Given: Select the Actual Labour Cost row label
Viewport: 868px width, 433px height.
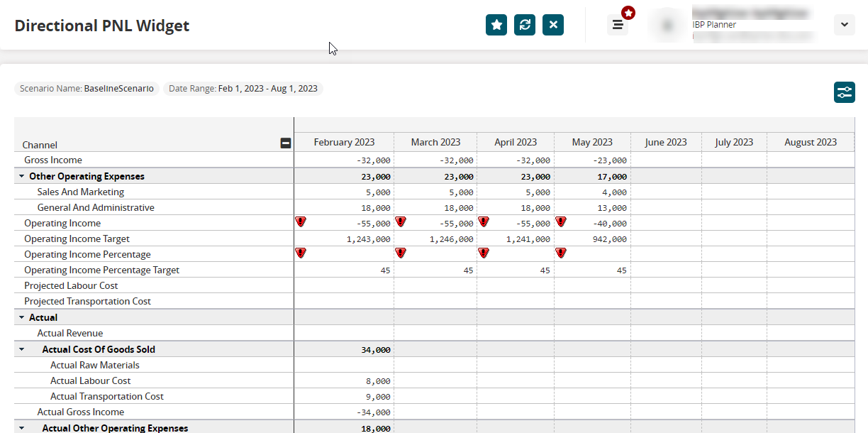Looking at the screenshot, I should click(x=90, y=381).
